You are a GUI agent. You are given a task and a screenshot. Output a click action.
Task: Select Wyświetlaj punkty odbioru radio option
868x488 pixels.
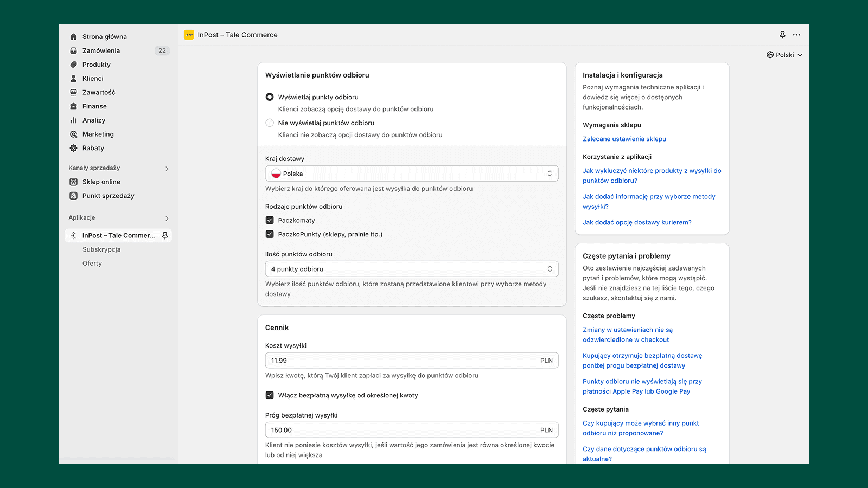click(x=270, y=97)
